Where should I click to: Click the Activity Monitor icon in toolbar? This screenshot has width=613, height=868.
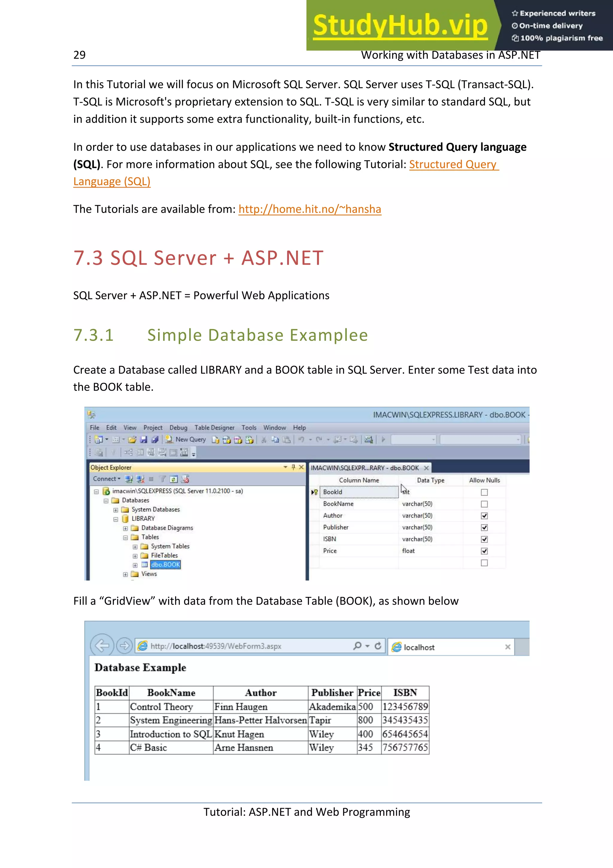pos(369,439)
